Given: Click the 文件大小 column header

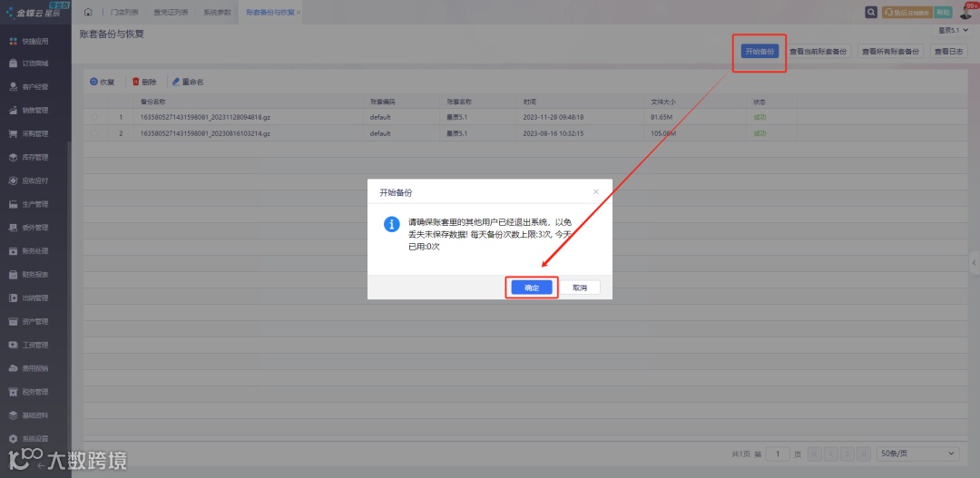Looking at the screenshot, I should pyautogui.click(x=663, y=101).
